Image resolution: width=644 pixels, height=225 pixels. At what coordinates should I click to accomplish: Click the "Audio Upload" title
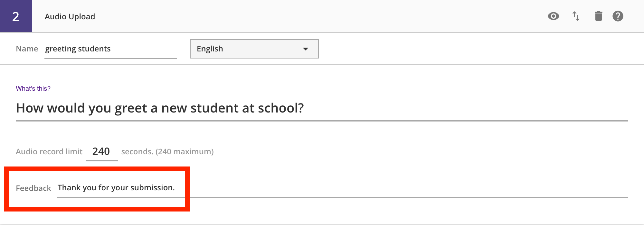70,17
